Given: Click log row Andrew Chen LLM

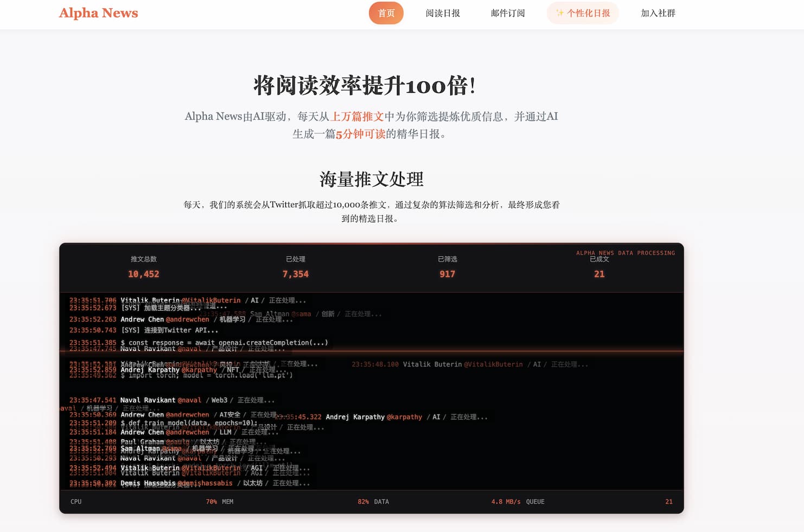Looking at the screenshot, I should point(174,432).
